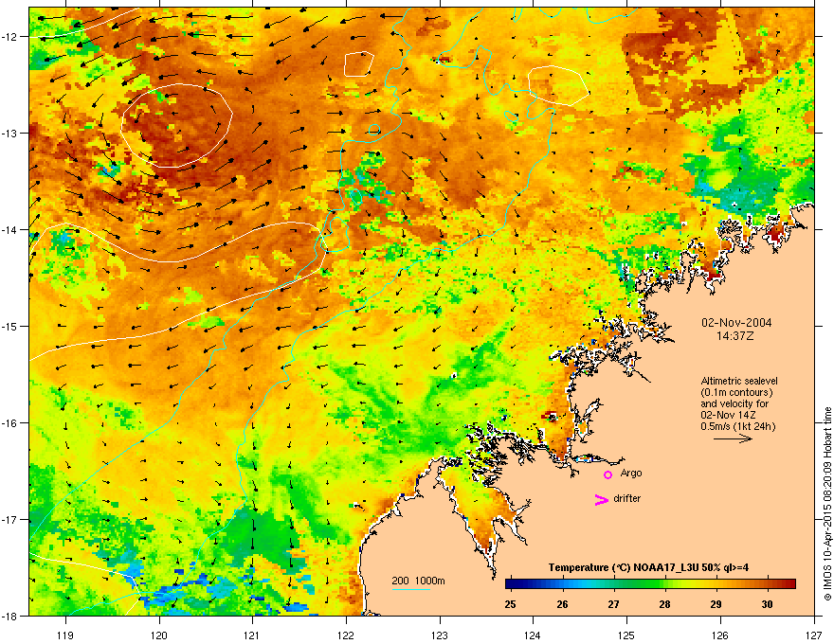
Task: Click colorbar tick label 28
Action: 664,604
